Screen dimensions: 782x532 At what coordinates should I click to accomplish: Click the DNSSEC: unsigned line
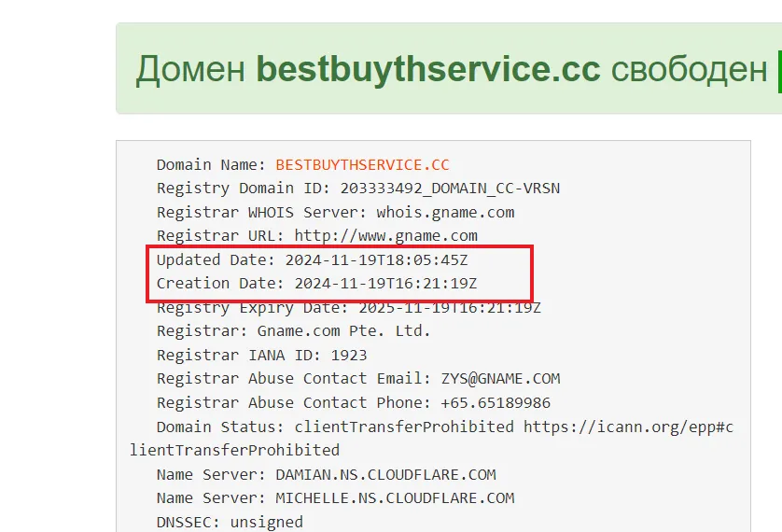coord(230,522)
